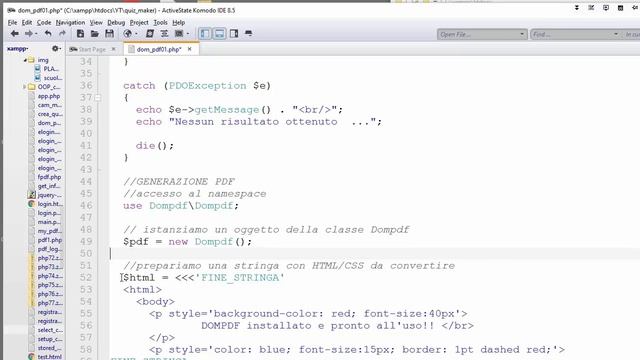This screenshot has width=640, height=360.
Task: Select pdf1.php in the project tree
Action: point(50,240)
